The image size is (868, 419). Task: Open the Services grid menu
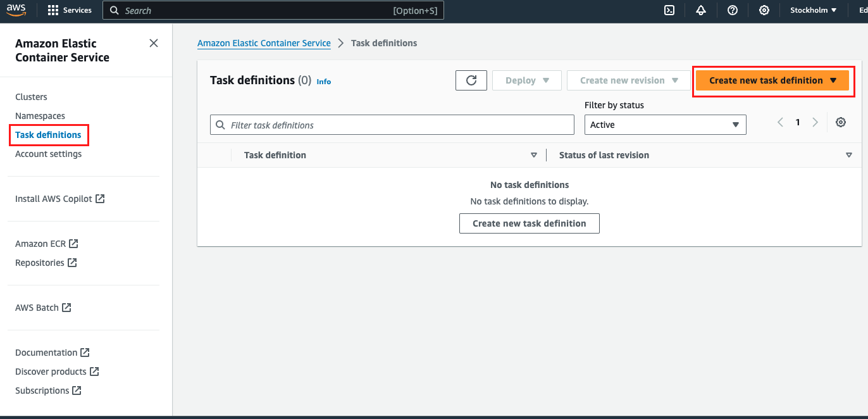click(70, 10)
